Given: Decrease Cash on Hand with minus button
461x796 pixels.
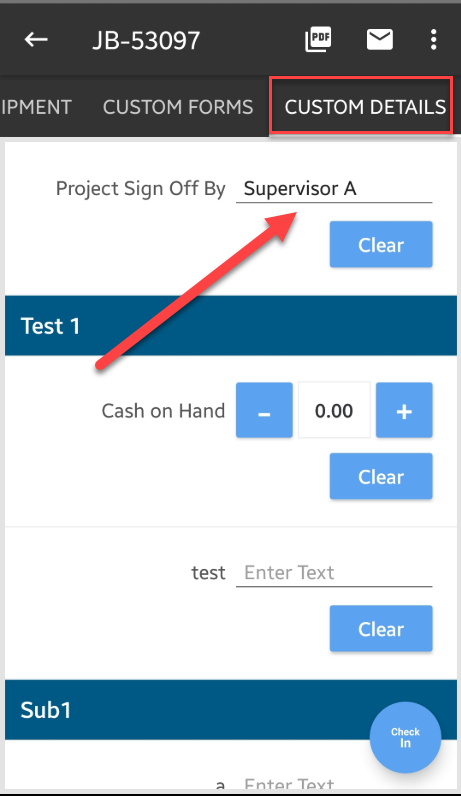Looking at the screenshot, I should tap(264, 410).
